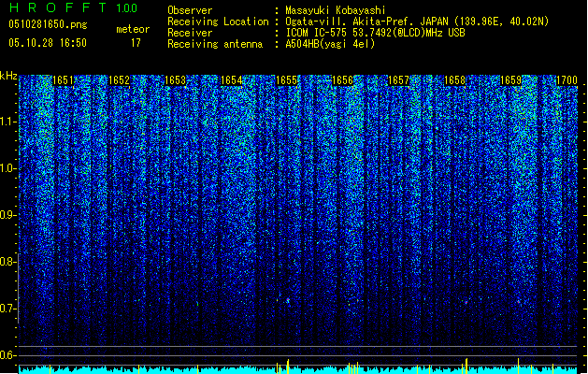
Task: Click the 1.1 kHz axis label
Action: (7, 122)
